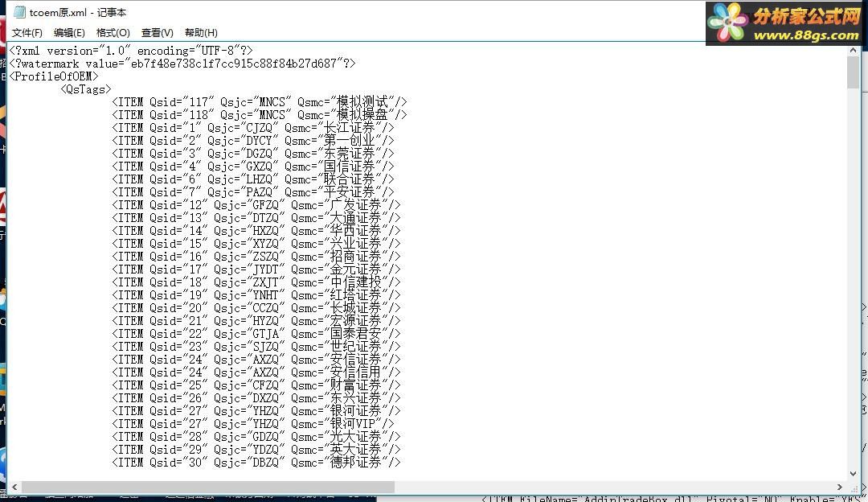868x502 pixels.
Task: Click the line with 长江证券
Action: [253, 127]
